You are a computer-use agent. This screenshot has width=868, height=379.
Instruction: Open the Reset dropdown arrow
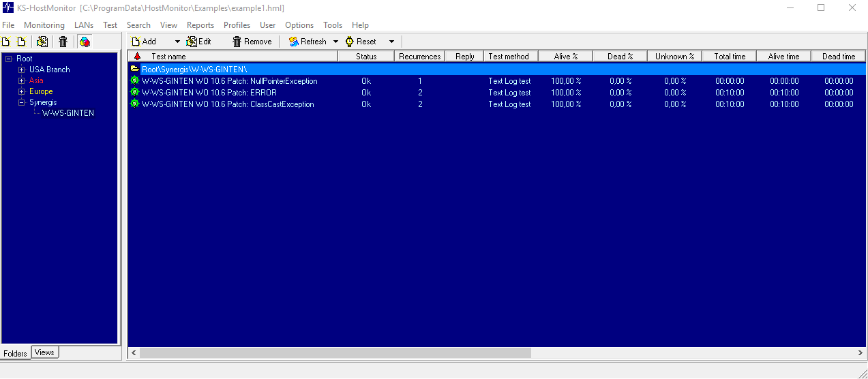pos(391,42)
